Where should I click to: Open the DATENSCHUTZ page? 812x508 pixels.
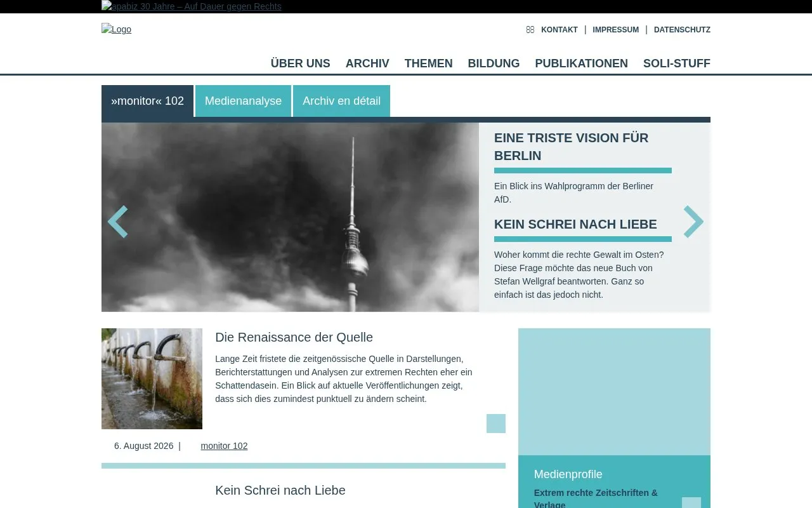pos(682,30)
